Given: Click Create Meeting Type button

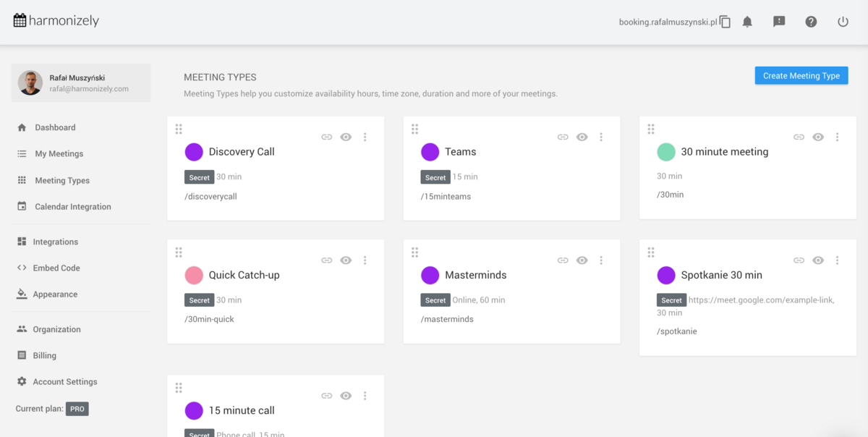Looking at the screenshot, I should 801,75.
